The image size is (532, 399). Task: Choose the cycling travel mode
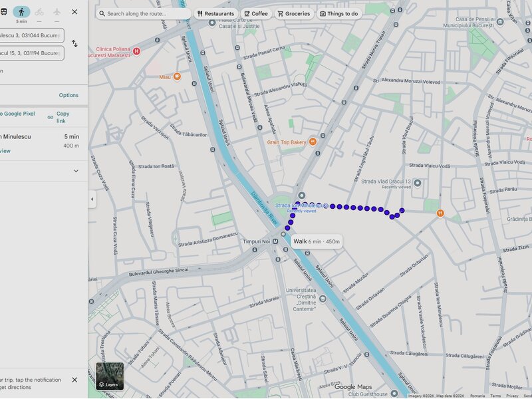click(39, 12)
